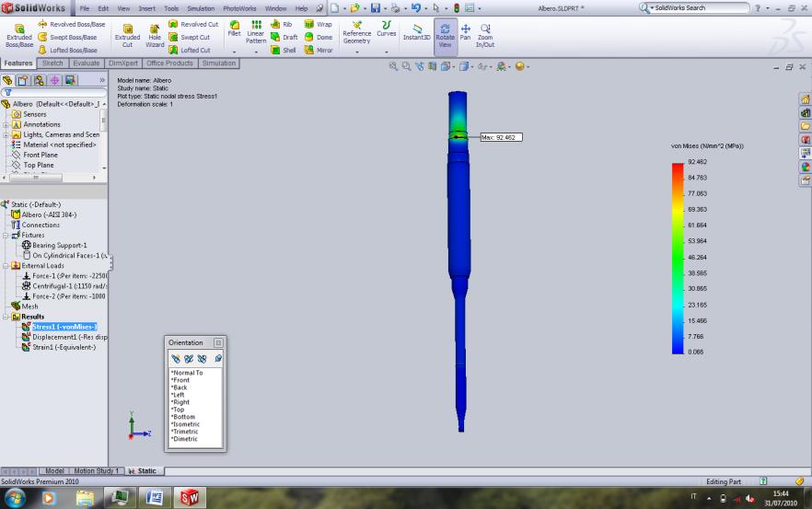
Task: Pin the Orientation dialog open
Action: [218, 341]
